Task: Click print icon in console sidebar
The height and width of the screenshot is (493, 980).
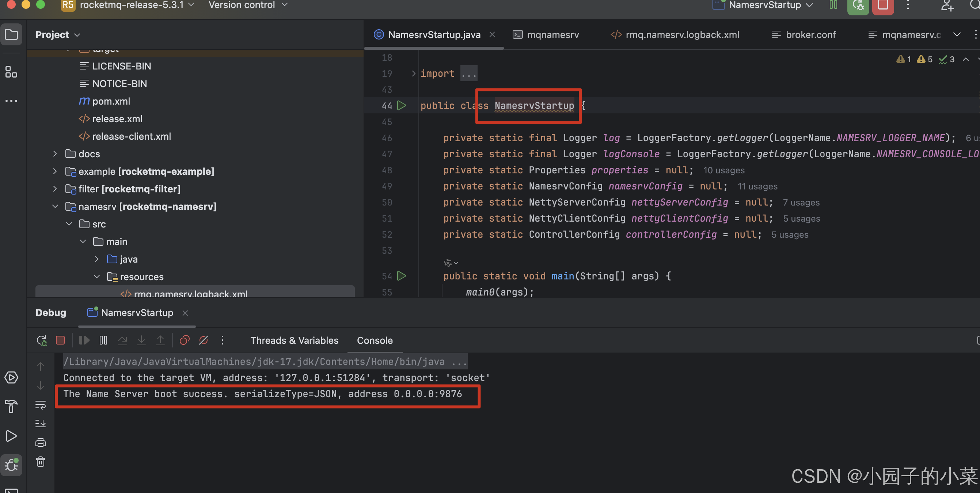Action: pos(40,443)
